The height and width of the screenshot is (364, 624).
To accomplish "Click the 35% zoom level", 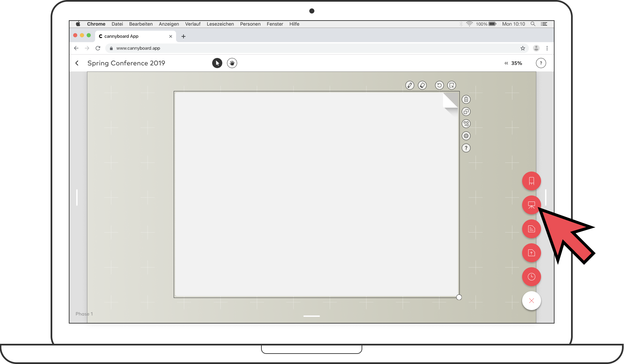I will [x=517, y=63].
